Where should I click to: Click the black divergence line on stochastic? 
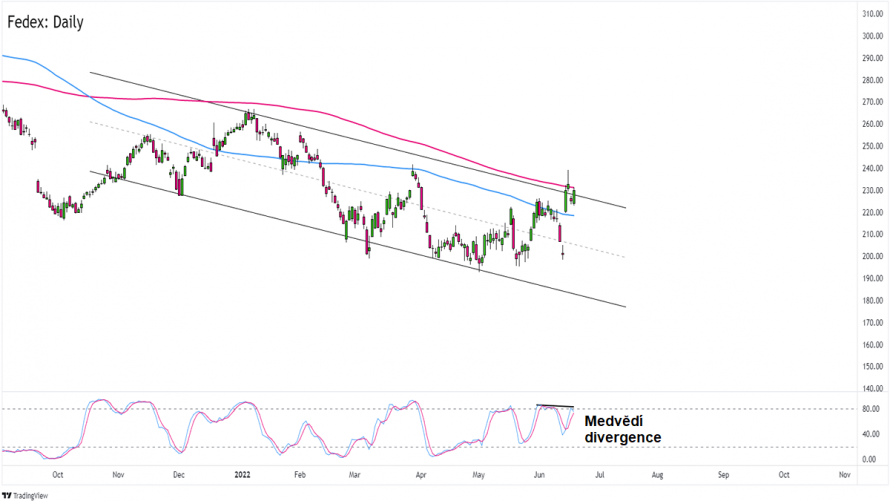coord(555,406)
